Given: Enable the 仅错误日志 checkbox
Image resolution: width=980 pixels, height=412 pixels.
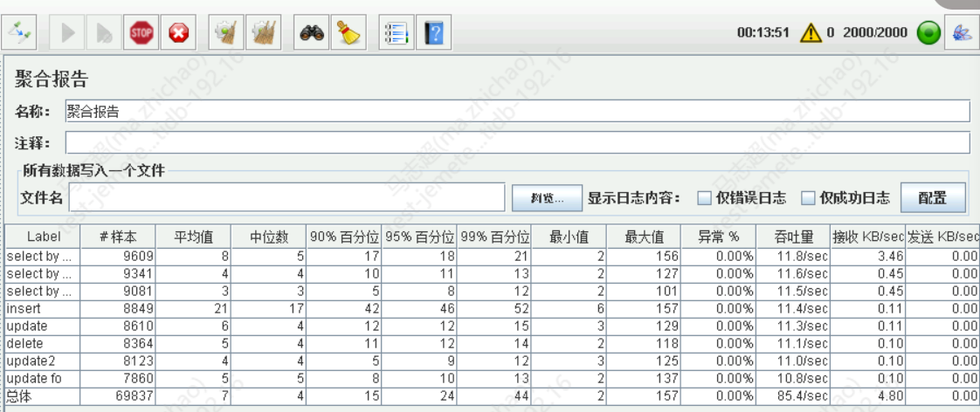Looking at the screenshot, I should coord(704,198).
